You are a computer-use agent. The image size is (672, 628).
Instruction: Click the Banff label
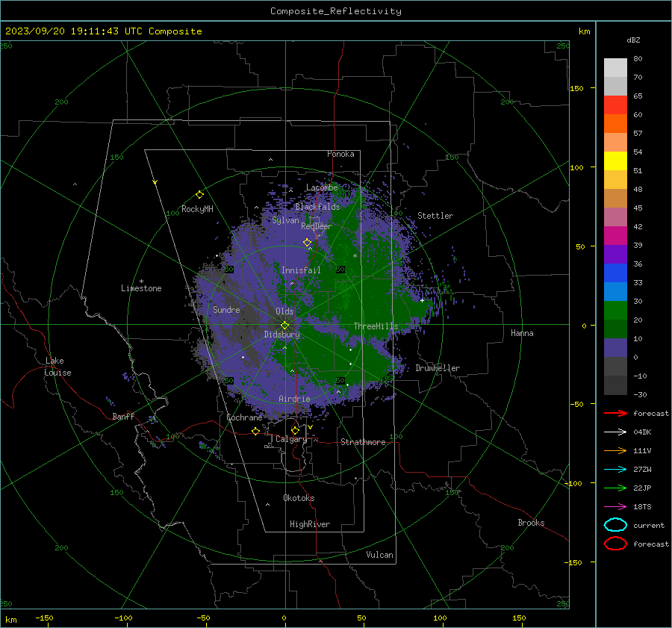123,417
